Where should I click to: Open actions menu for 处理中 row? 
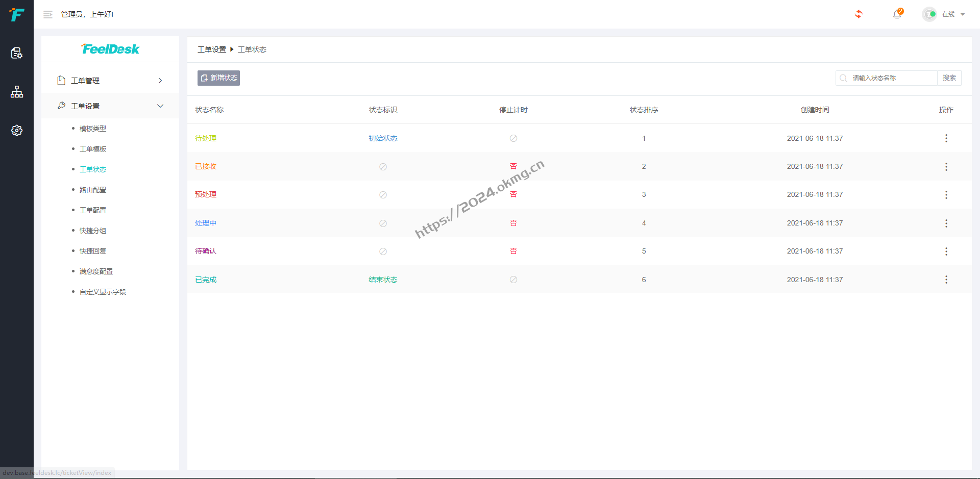[x=946, y=223]
